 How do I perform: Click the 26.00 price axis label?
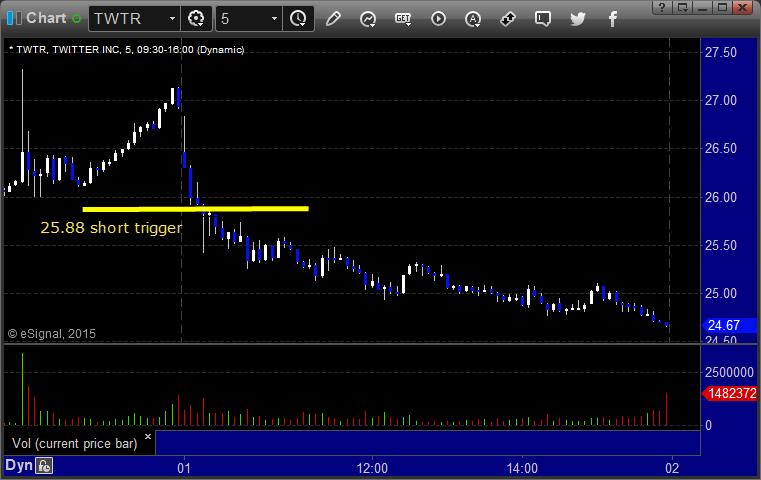pyautogui.click(x=721, y=197)
